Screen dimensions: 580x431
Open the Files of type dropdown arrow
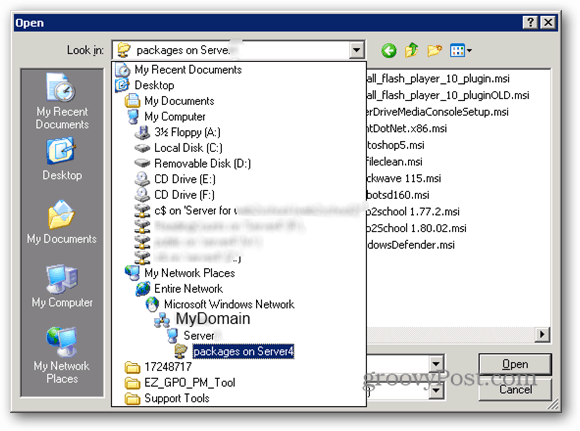[436, 390]
